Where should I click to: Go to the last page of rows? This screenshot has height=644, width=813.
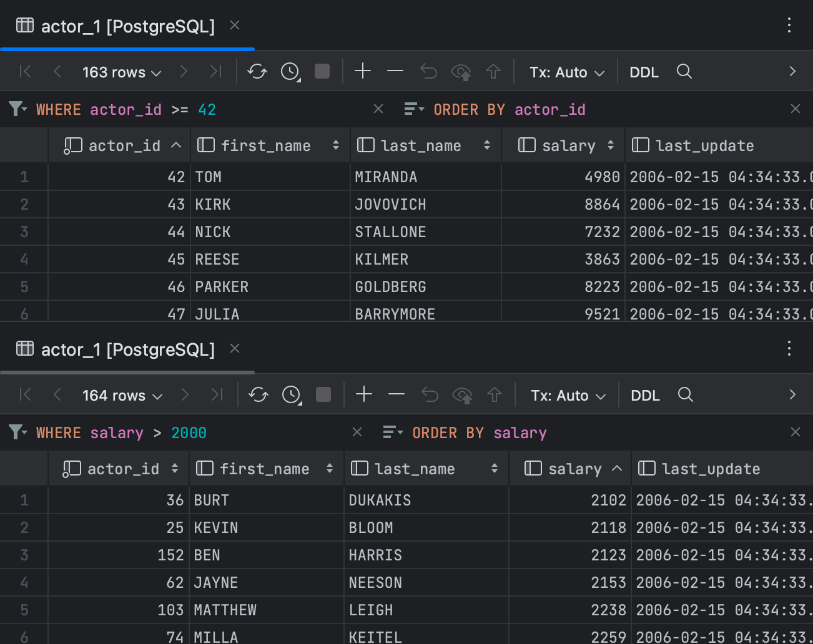tap(215, 72)
